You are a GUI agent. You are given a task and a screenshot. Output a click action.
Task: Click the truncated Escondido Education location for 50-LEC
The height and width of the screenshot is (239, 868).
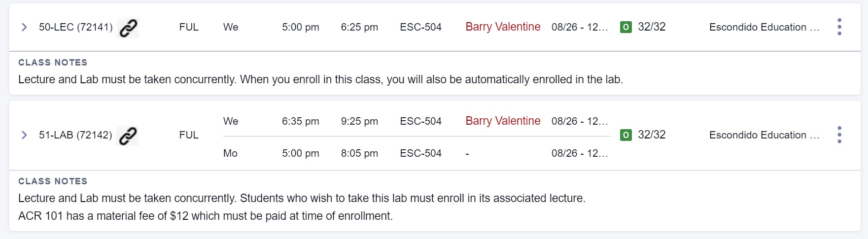point(764,27)
